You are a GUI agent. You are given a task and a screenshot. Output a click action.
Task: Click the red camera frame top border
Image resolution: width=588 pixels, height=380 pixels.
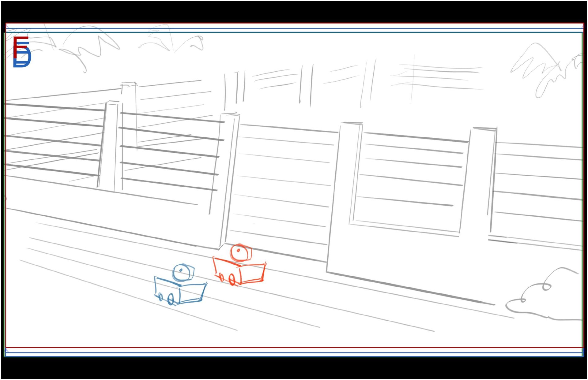click(x=294, y=23)
